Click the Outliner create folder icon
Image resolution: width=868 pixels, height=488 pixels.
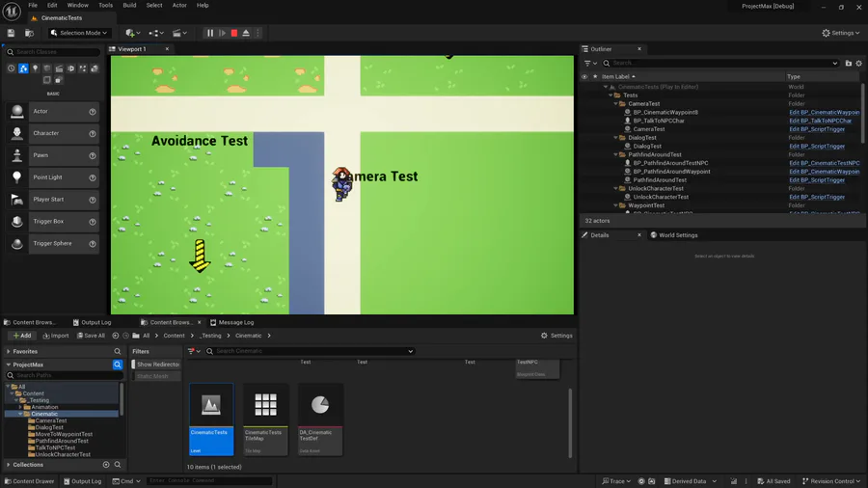(x=848, y=63)
